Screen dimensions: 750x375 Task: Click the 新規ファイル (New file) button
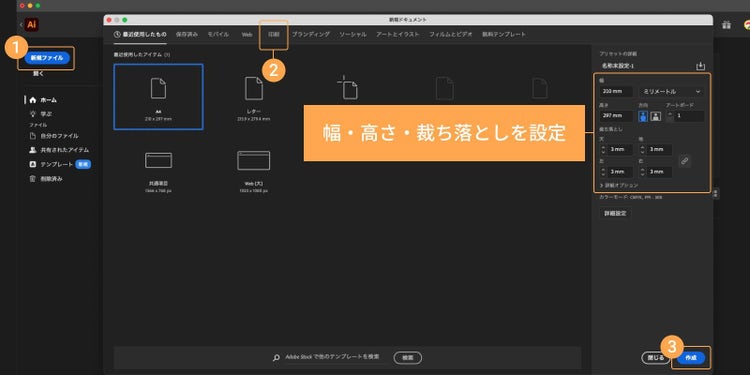tap(47, 58)
